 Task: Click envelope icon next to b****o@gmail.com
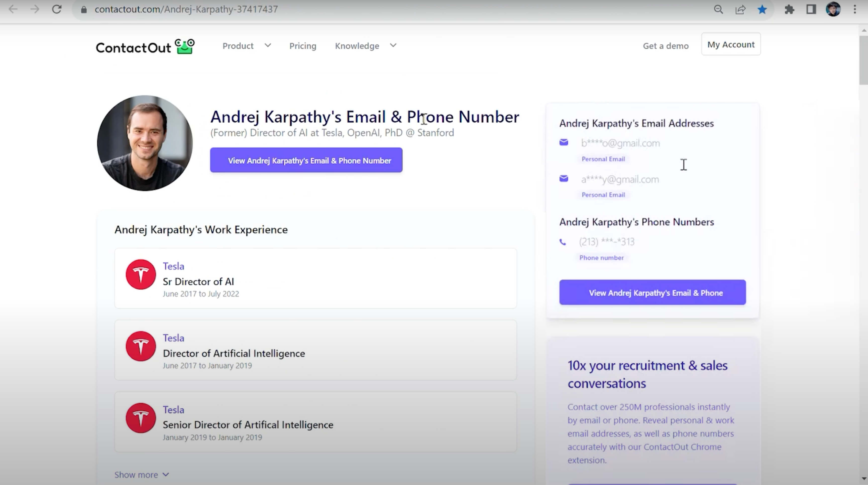point(564,142)
